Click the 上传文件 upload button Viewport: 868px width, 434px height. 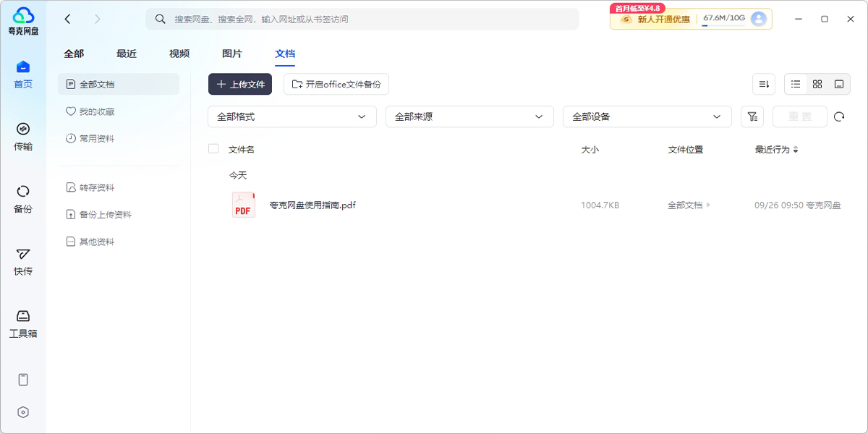coord(240,84)
